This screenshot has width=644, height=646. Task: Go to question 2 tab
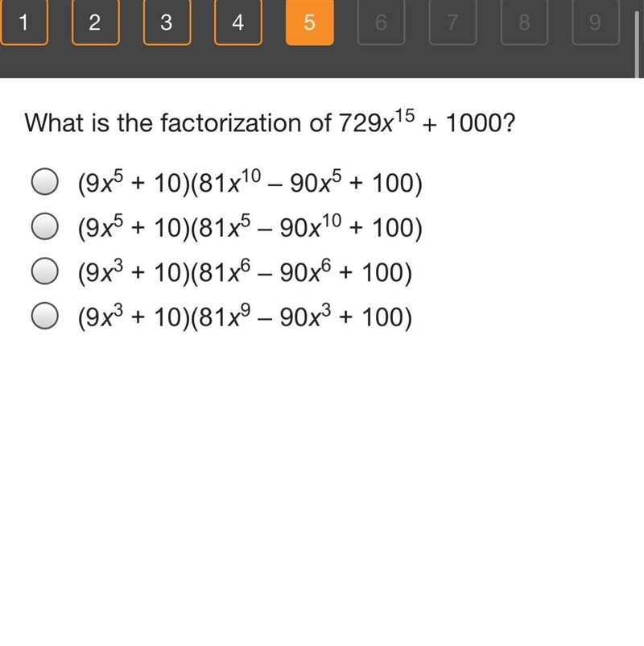(x=96, y=23)
